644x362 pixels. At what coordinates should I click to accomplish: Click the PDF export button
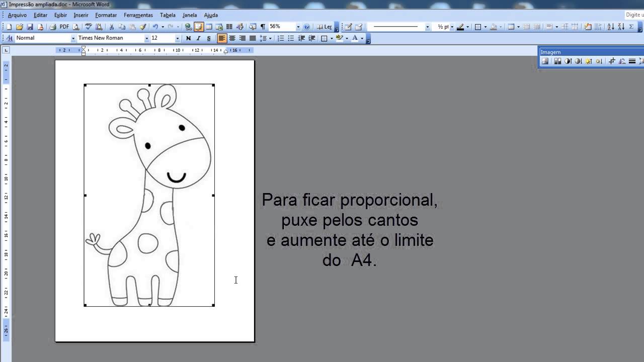point(64,27)
